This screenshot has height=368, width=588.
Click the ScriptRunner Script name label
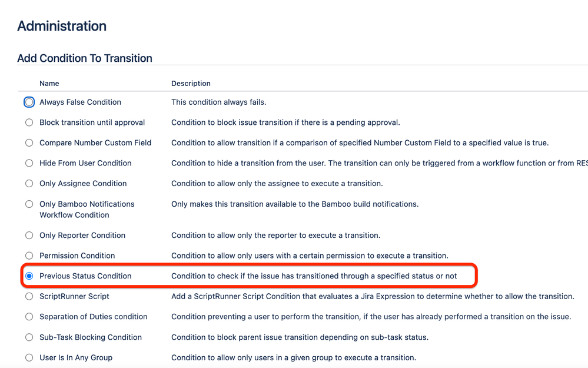(x=74, y=296)
